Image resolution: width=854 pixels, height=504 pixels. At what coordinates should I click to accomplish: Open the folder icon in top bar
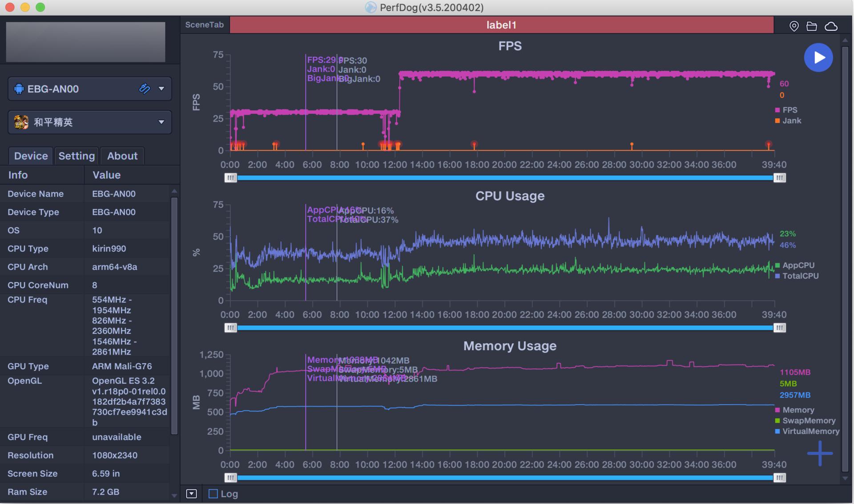coord(812,26)
